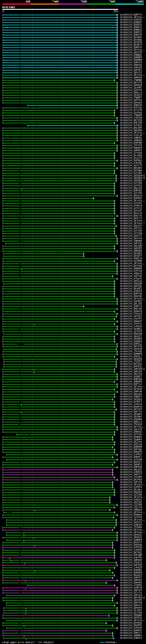Select hit label UniRef100_B9N3X9

click(131, 105)
